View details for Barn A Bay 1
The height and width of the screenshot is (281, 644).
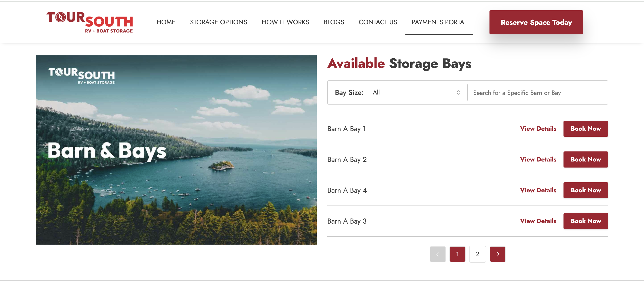point(538,129)
